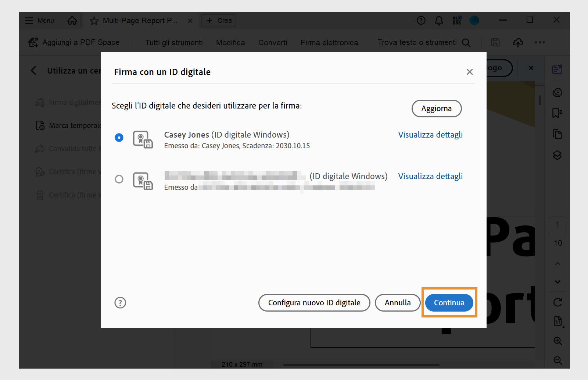Select the Casey Jones digital ID radio button
Screen dimensions: 588x380
[119, 138]
